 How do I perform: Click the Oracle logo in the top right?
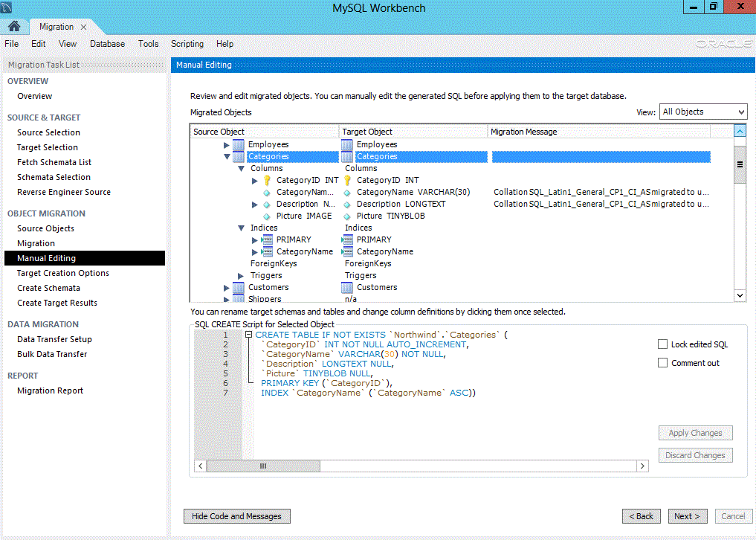tap(722, 44)
